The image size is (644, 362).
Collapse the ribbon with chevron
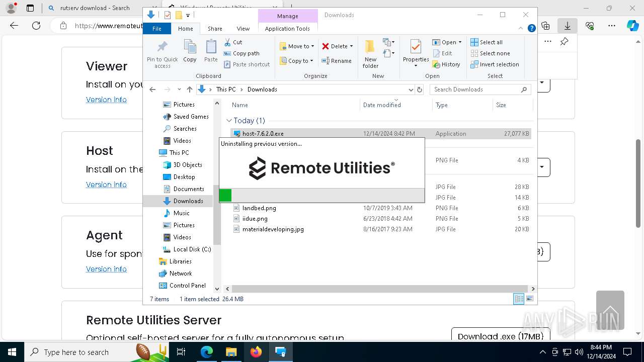coord(522,29)
